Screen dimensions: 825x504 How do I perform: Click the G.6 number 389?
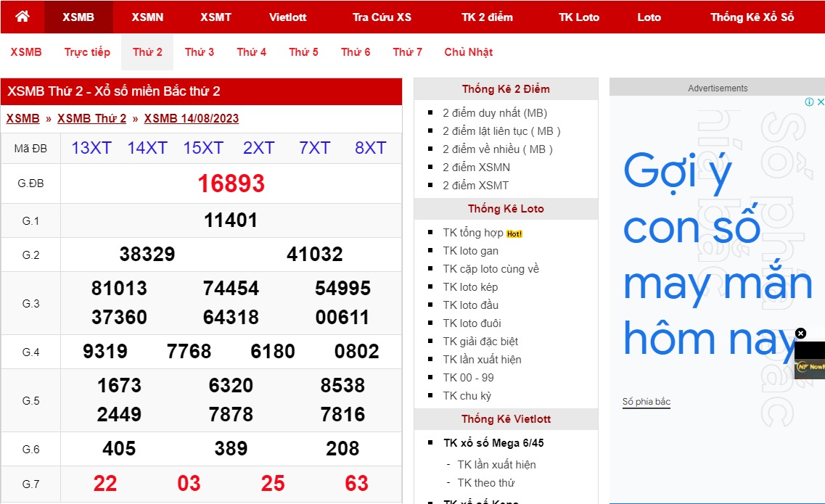[x=231, y=449]
